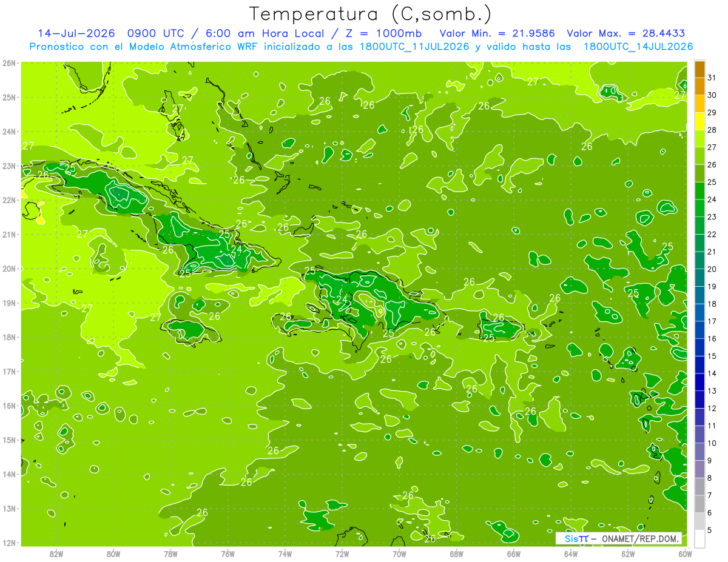728x562 pixels.
Task: Click the 78W longitude axis label
Action: pos(170,554)
